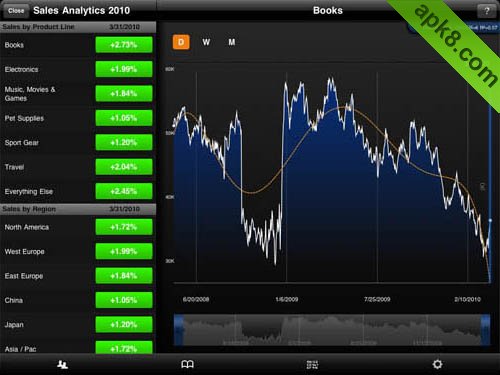Switch the chart to weekly W interval
Viewport: 500px width, 375px height.
[x=206, y=42]
